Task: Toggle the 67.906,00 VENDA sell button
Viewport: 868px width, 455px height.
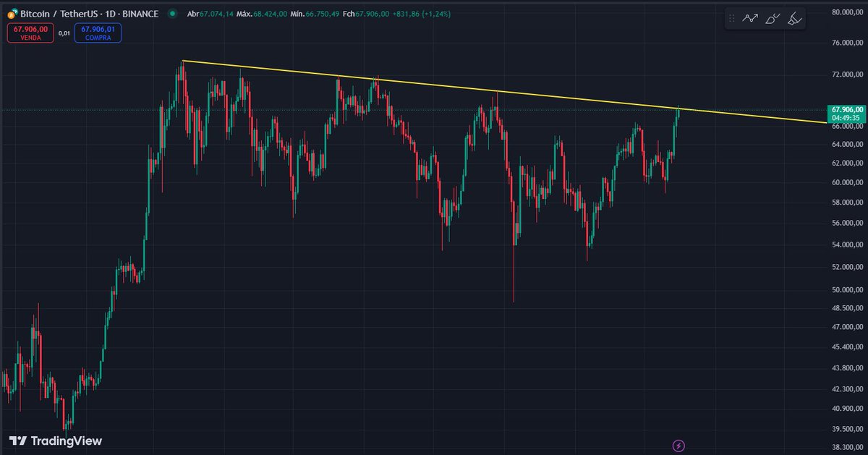Action: (30, 31)
